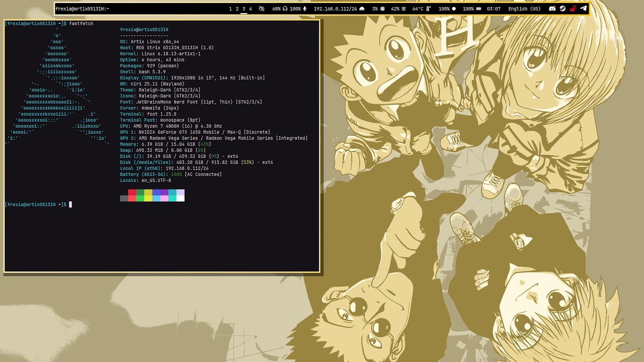Click the 64°C temperature reading
The width and height of the screenshot is (644, 362).
tap(418, 9)
